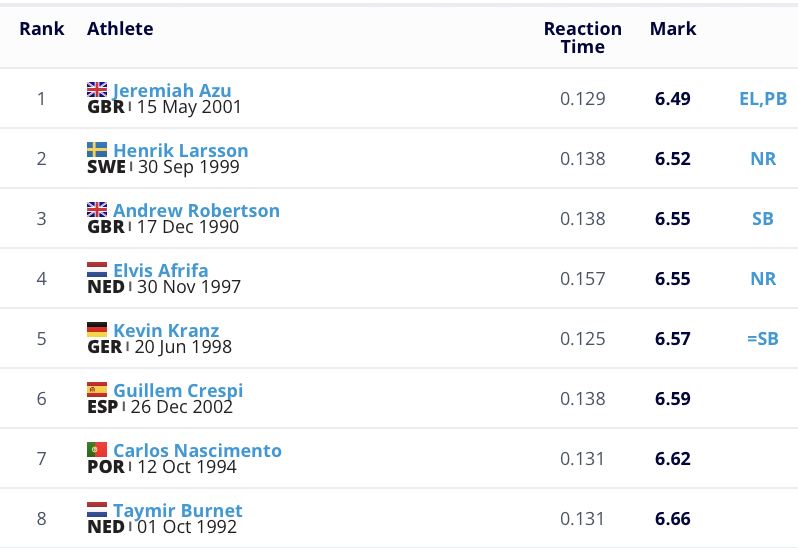Screen dimensions: 798x548
Task: View Taymir Burnet's profile
Action: click(178, 511)
